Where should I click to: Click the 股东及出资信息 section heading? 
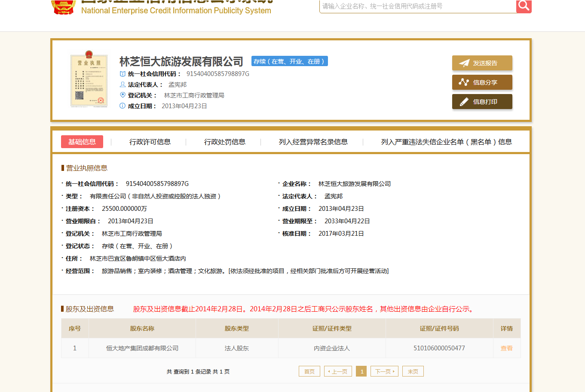point(90,309)
